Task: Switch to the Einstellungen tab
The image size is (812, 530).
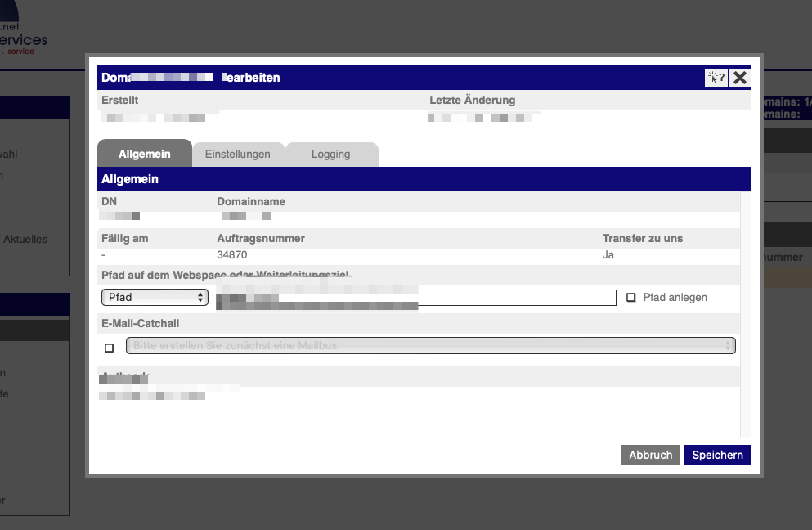Action: click(237, 154)
